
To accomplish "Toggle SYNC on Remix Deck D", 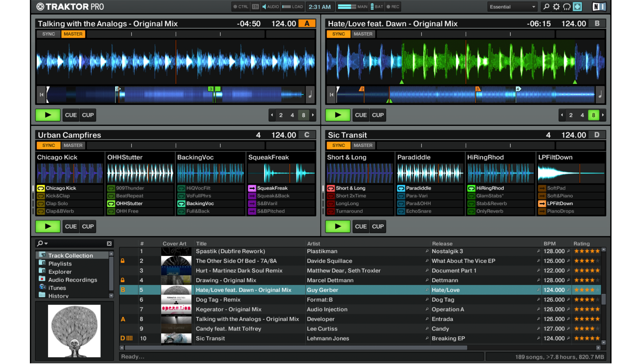I will (338, 145).
